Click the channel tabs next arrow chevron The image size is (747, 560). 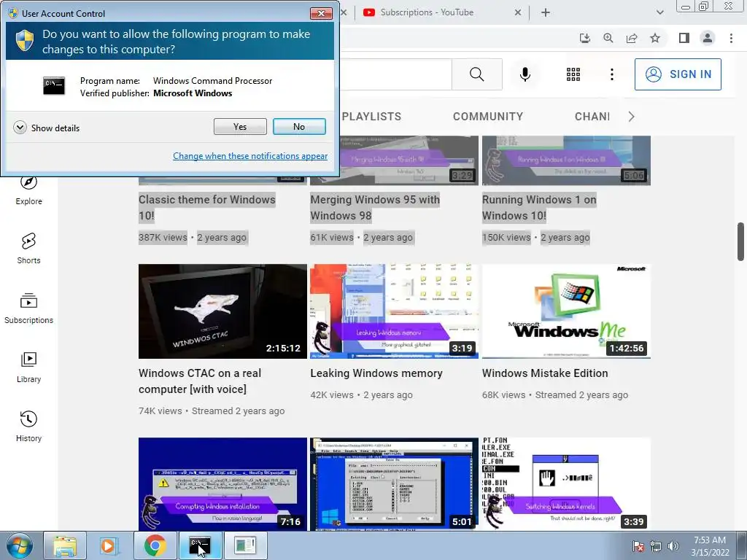631,117
